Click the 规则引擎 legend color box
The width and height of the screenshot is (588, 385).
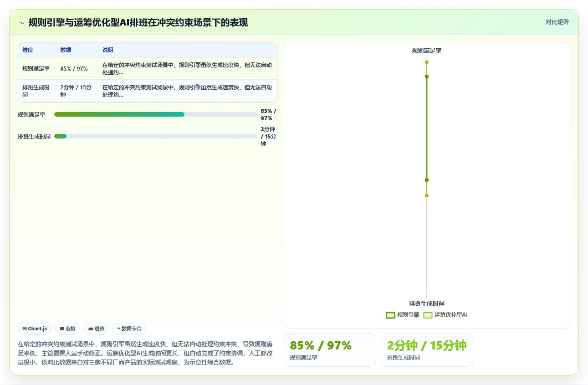pos(390,315)
